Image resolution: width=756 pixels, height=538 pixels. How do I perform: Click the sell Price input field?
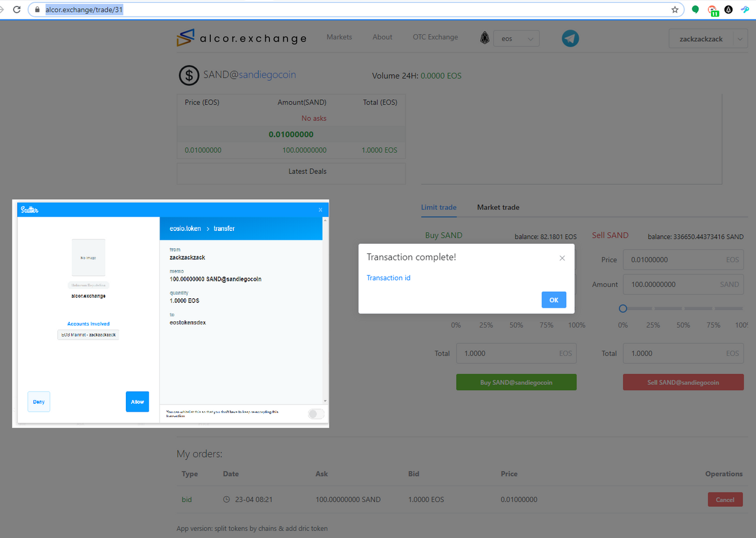683,260
